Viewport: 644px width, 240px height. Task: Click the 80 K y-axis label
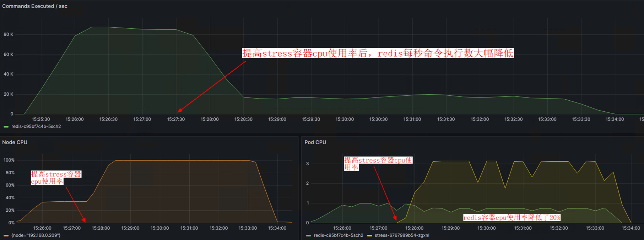tap(9, 34)
